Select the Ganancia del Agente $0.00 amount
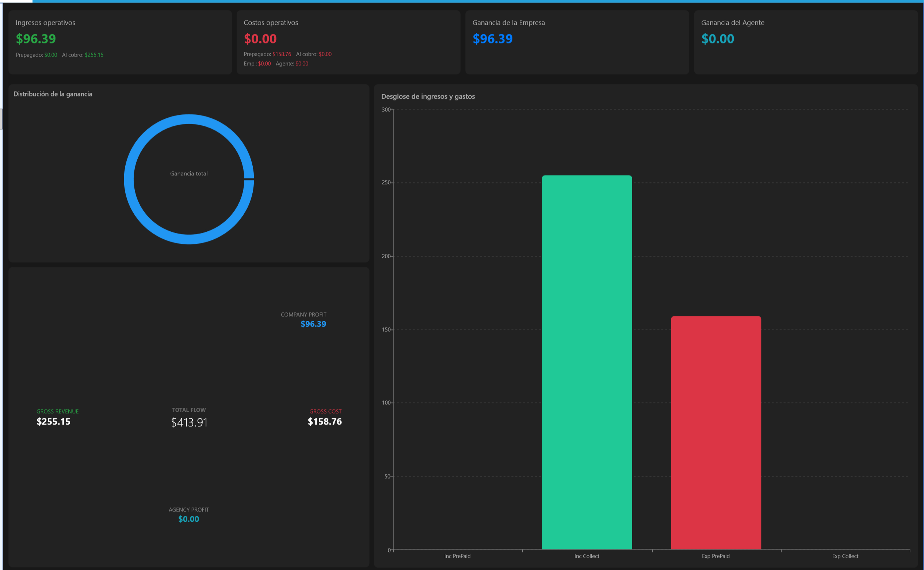 [x=718, y=39]
